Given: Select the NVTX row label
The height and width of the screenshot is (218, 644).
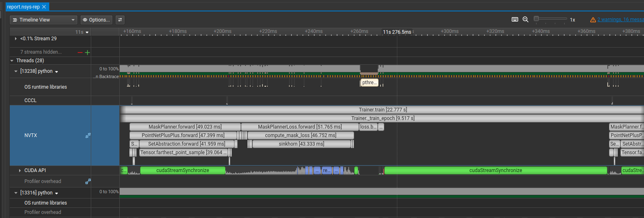Looking at the screenshot, I should point(31,135).
